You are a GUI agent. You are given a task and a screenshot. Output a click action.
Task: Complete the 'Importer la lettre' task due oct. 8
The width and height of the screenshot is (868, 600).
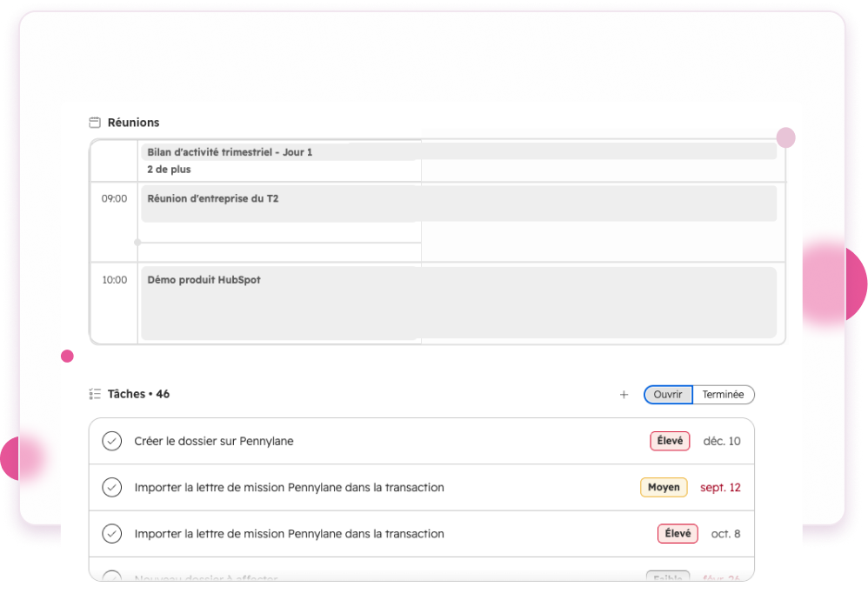(112, 534)
